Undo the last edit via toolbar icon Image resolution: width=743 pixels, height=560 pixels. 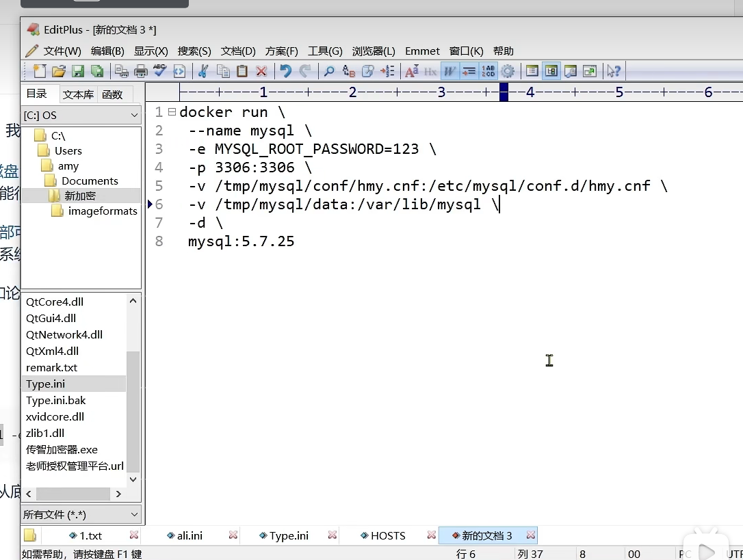pos(285,70)
